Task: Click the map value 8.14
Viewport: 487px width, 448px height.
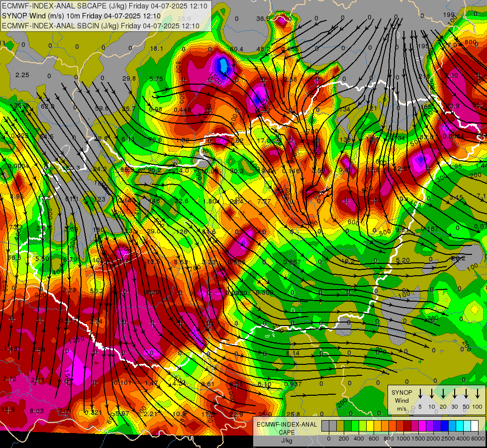Action: (x=292, y=353)
